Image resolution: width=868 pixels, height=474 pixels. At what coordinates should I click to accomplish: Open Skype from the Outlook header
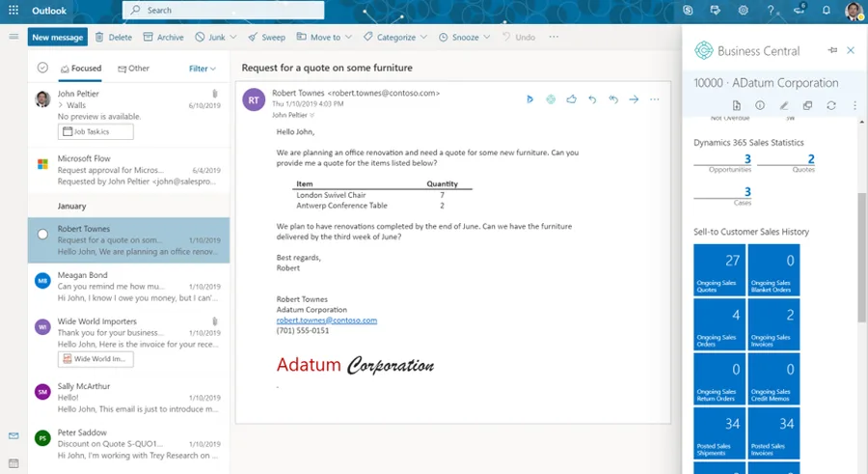[x=688, y=10]
